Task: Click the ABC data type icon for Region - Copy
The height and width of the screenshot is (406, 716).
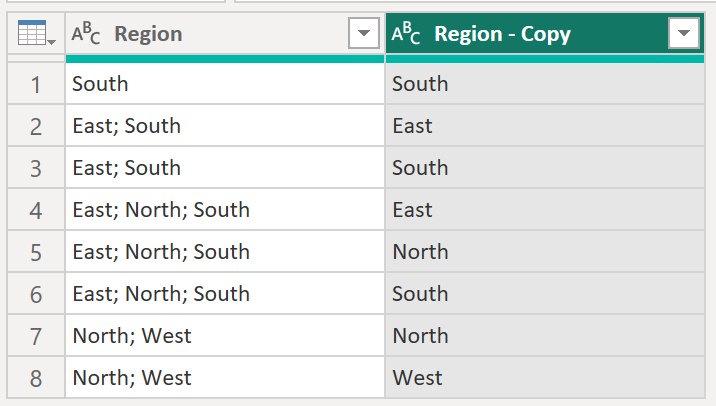Action: click(x=406, y=33)
